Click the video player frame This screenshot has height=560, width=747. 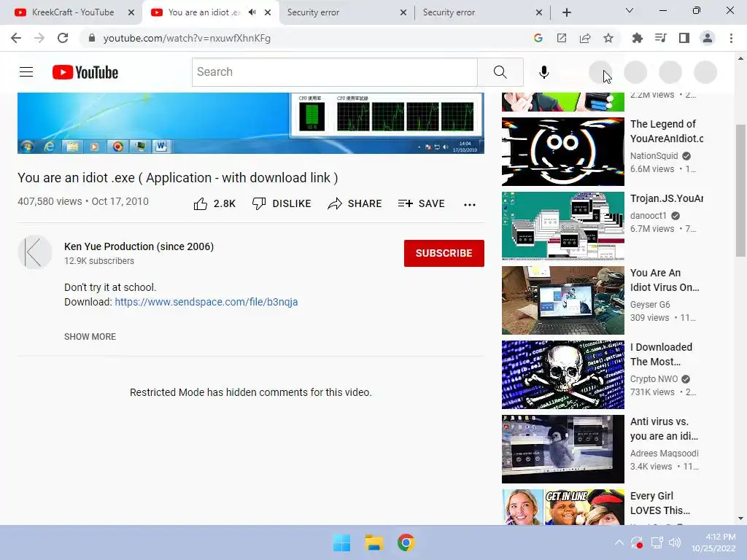pos(251,122)
